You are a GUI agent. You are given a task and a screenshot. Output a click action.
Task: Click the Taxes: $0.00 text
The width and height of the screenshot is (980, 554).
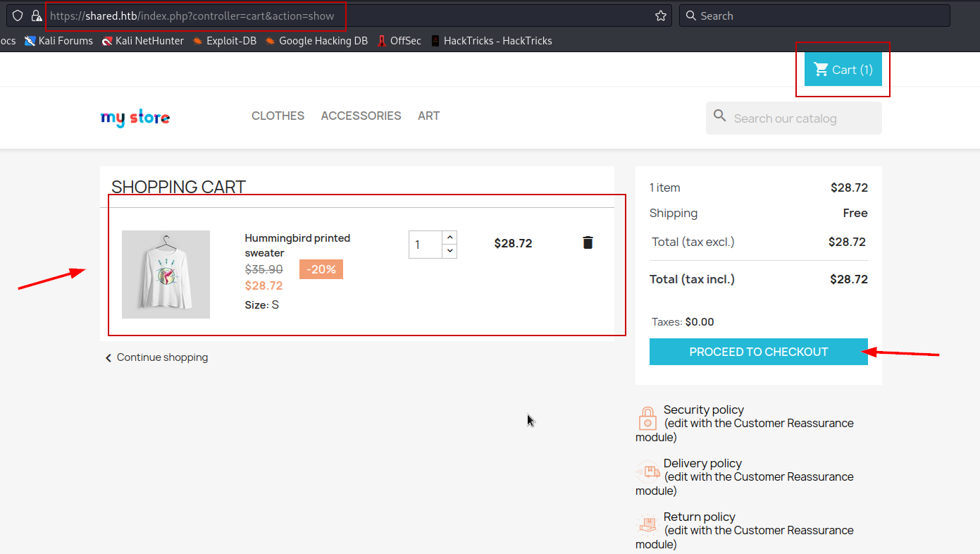point(683,322)
